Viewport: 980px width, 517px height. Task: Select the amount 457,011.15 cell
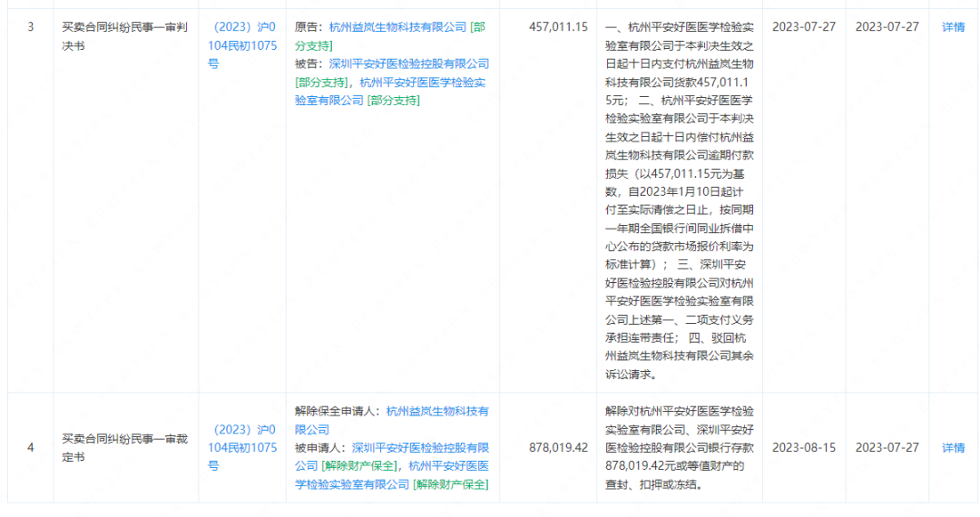tap(558, 27)
